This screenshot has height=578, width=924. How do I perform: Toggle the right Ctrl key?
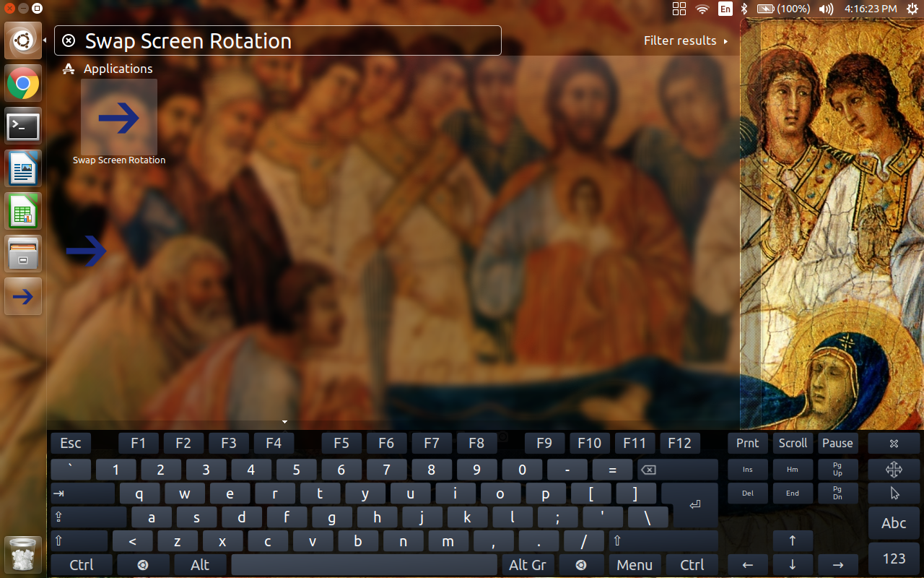point(692,565)
